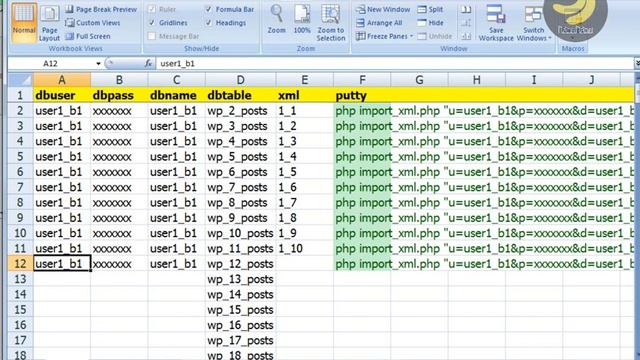
Task: Split the worksheet window
Action: point(431,9)
